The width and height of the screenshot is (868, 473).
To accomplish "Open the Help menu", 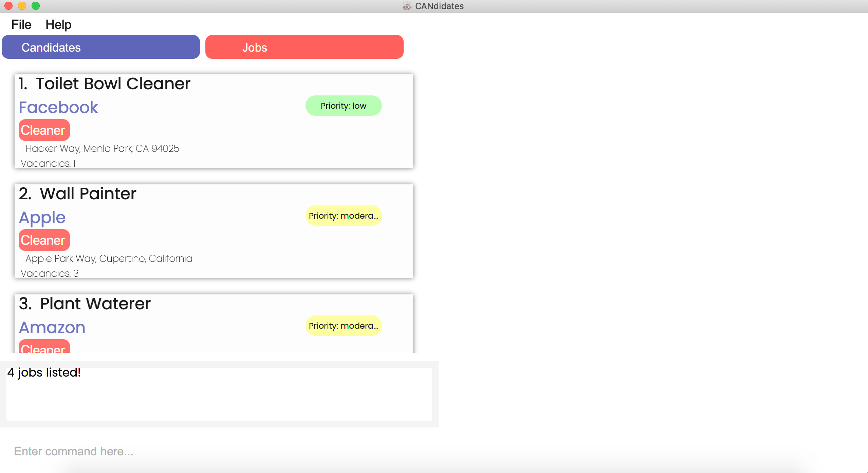I will pyautogui.click(x=58, y=24).
